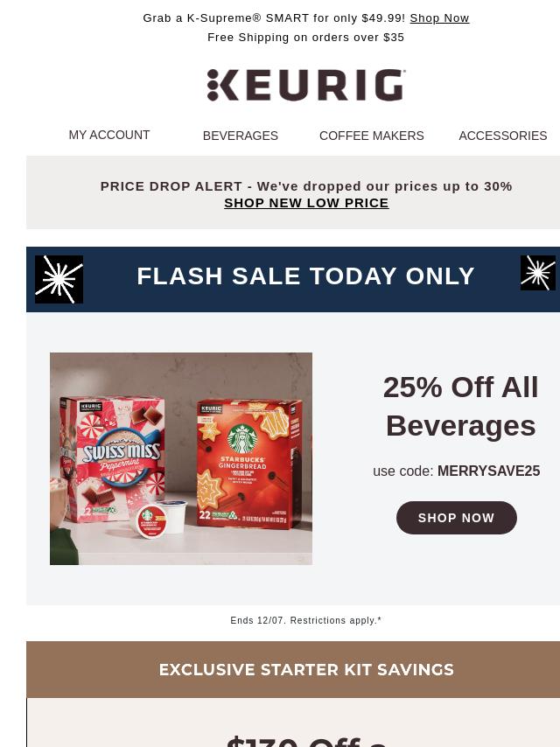Click the Exclusive Starter Kit Savings banner
Viewport: 560px width, 747px height.
click(x=306, y=669)
